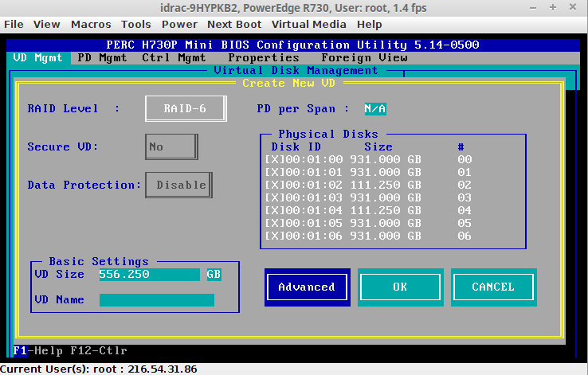This screenshot has height=375, width=588.
Task: Open the Virtual Media menu
Action: pos(308,25)
